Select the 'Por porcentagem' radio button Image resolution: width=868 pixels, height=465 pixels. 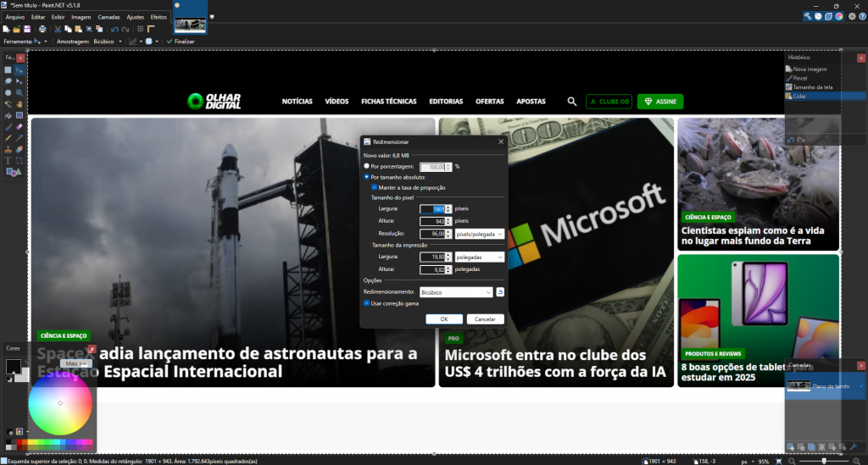tap(366, 167)
